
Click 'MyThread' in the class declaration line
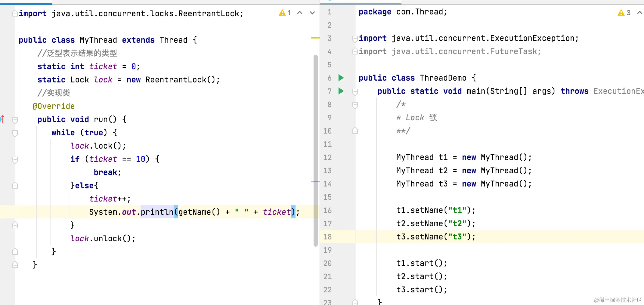pos(98,40)
